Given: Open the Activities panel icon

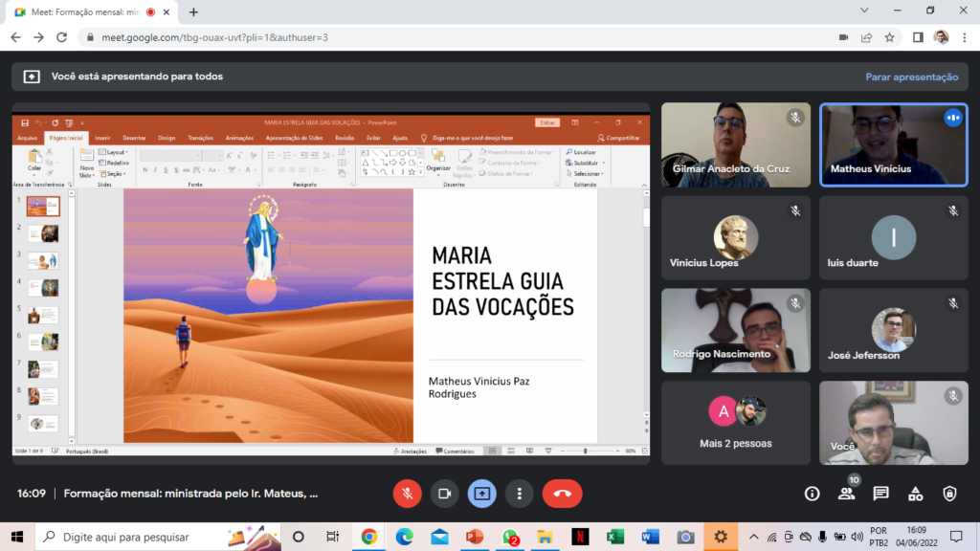Looking at the screenshot, I should tap(915, 494).
